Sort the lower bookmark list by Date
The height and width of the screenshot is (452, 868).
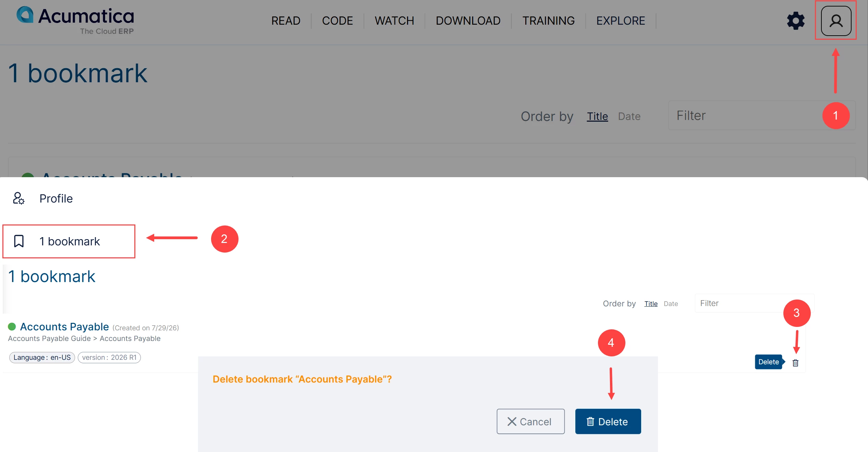pyautogui.click(x=671, y=304)
